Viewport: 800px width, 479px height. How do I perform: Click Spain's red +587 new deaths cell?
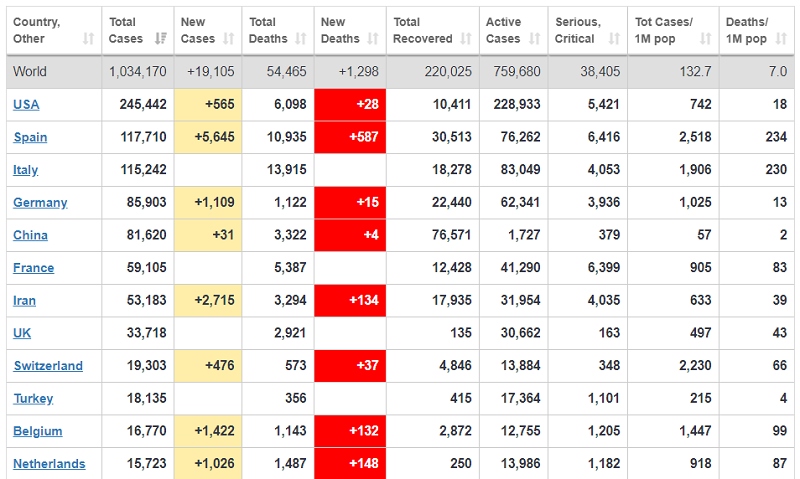tap(351, 138)
